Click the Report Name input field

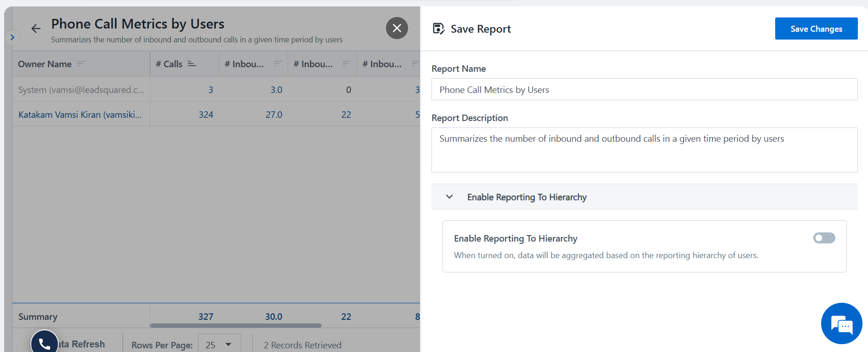pos(644,90)
